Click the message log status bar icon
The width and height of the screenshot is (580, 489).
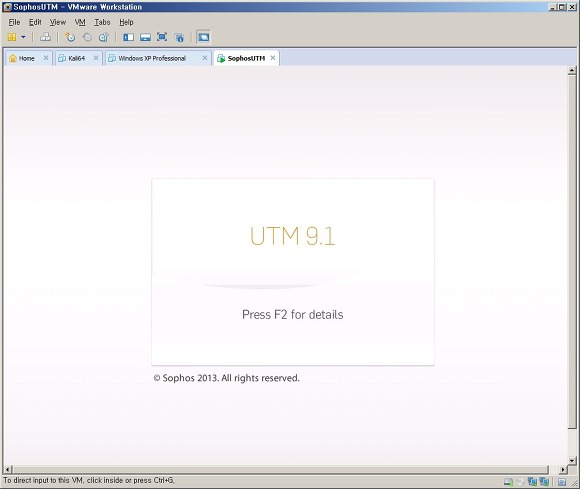[x=562, y=482]
